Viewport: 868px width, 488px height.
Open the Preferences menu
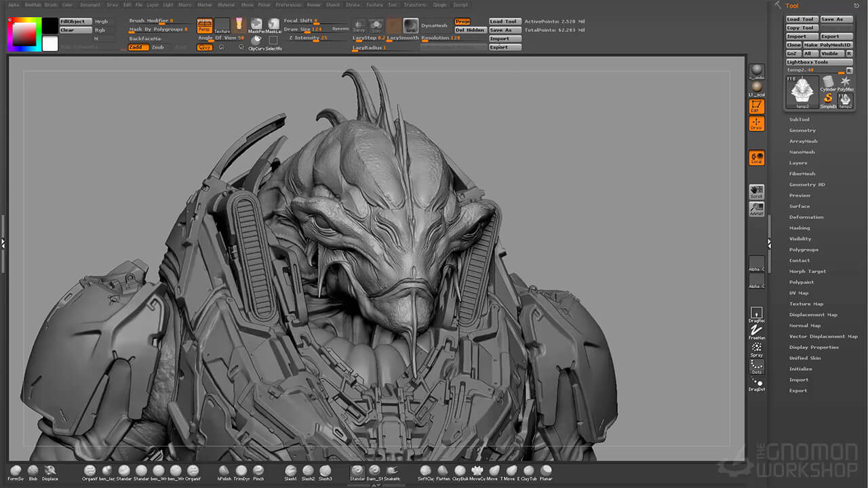coord(288,5)
